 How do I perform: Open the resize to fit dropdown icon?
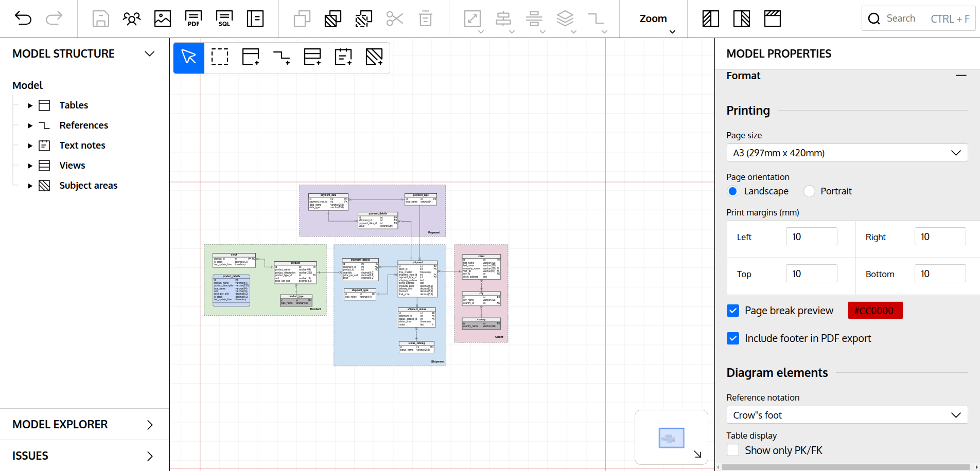(x=472, y=19)
